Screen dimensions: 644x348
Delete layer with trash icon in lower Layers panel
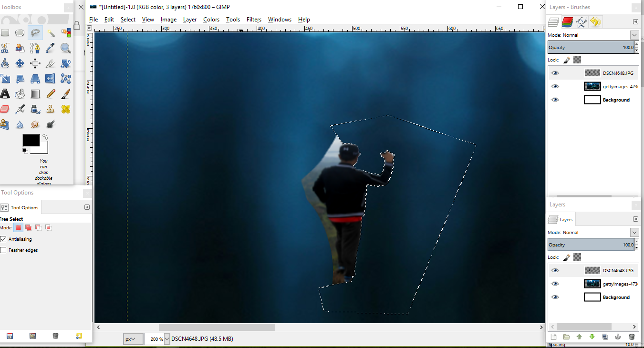pyautogui.click(x=631, y=337)
